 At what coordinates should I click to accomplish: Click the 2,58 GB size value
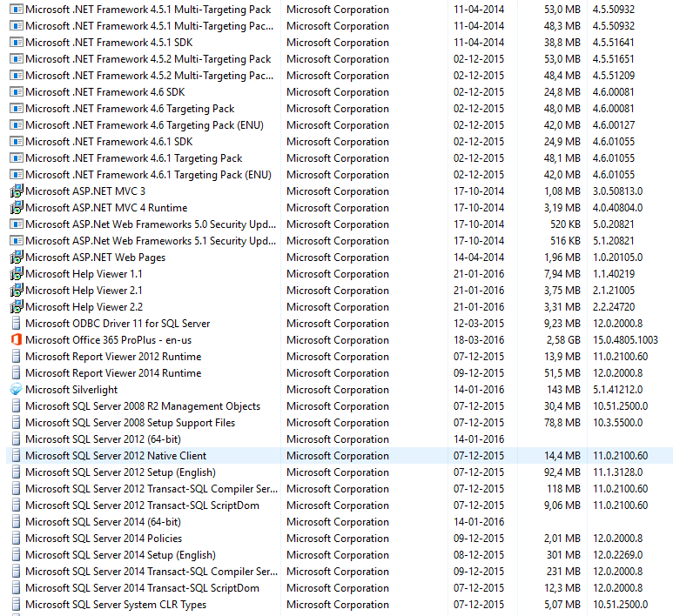click(x=563, y=339)
